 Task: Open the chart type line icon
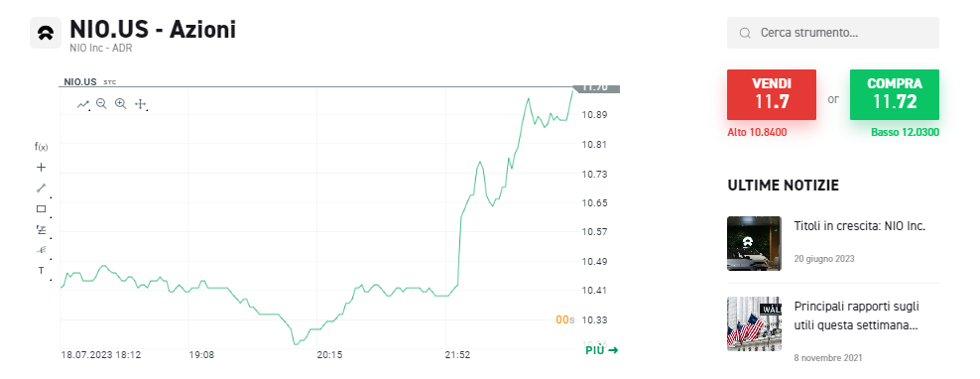[x=83, y=104]
